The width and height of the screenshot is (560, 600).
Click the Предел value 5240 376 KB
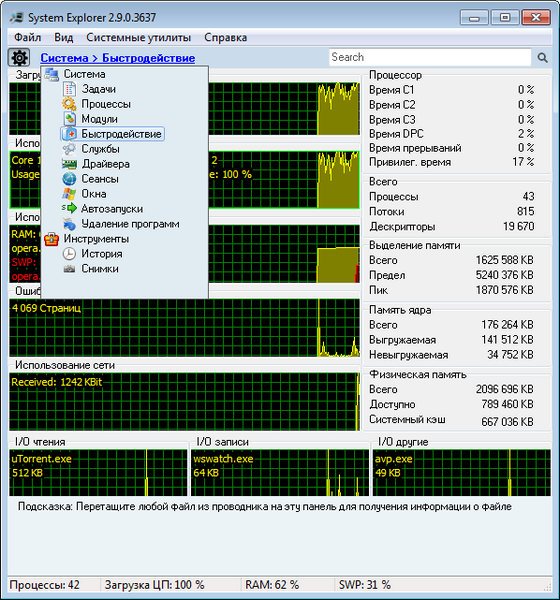504,275
